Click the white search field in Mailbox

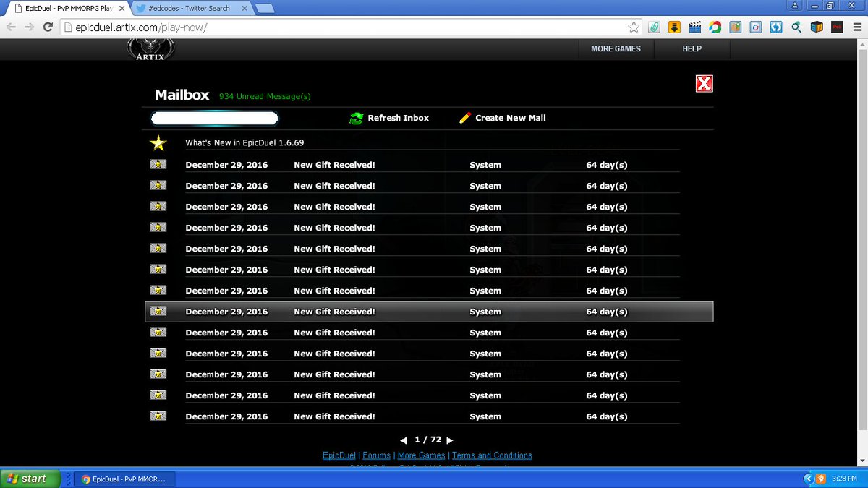pos(214,118)
